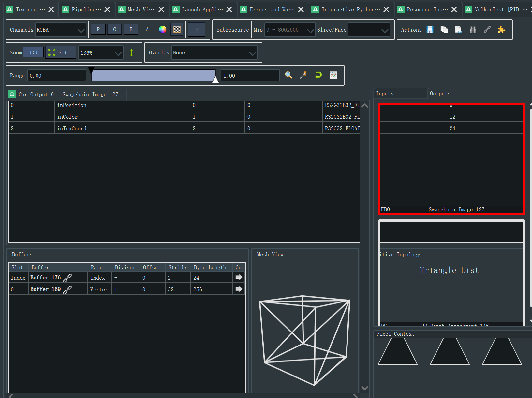This screenshot has height=398, width=532.
Task: Click Go arrow for Buffer 169 row
Action: [x=239, y=289]
